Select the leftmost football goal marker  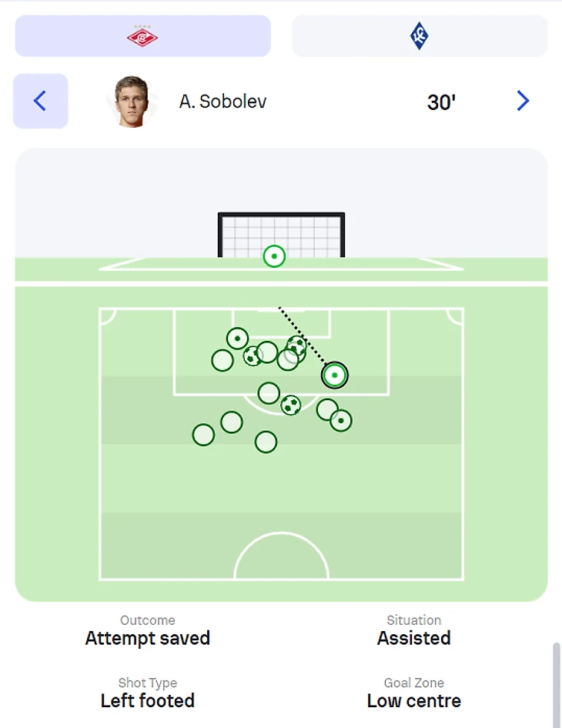tap(253, 356)
